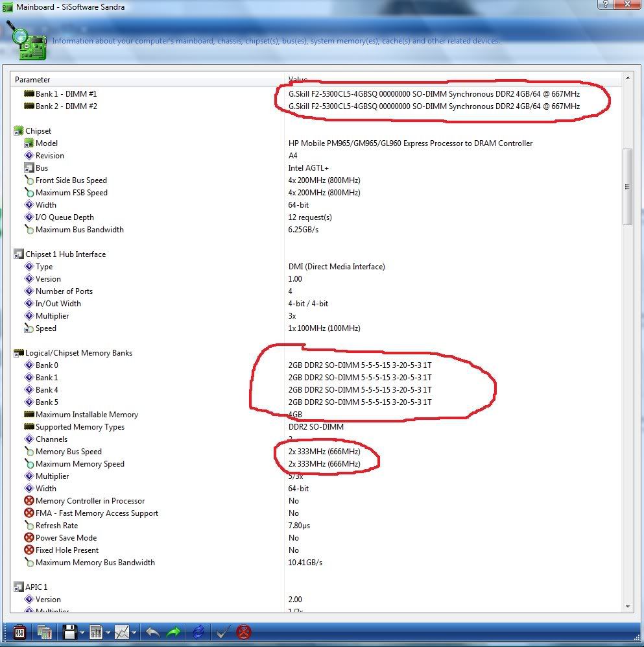The height and width of the screenshot is (647, 644).
Task: Select the Maximum Bus Bandwidth row
Action: [x=315, y=230]
